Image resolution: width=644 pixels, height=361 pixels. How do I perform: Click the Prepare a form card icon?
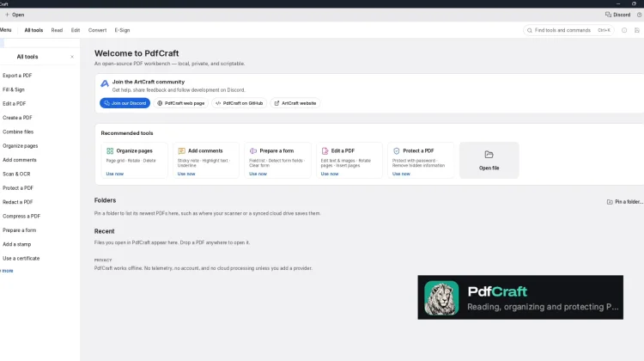pyautogui.click(x=253, y=151)
